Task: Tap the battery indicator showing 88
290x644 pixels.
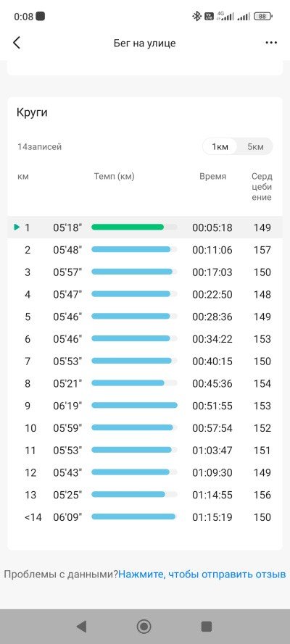Action: [x=263, y=17]
